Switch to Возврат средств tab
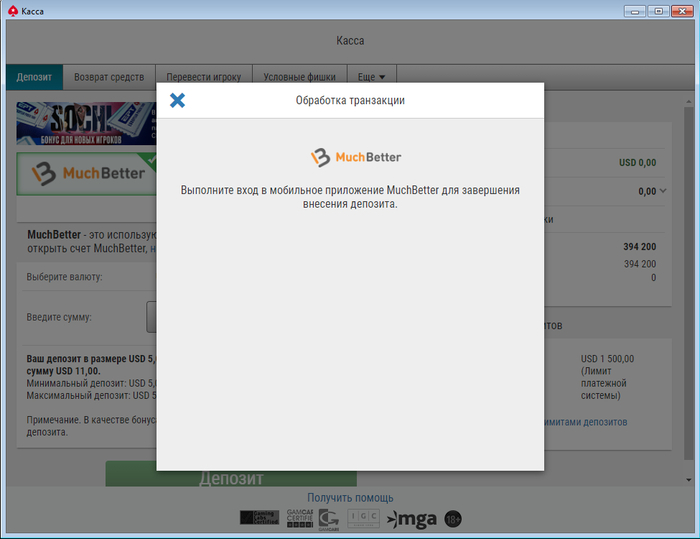This screenshot has width=700, height=539. tap(109, 77)
